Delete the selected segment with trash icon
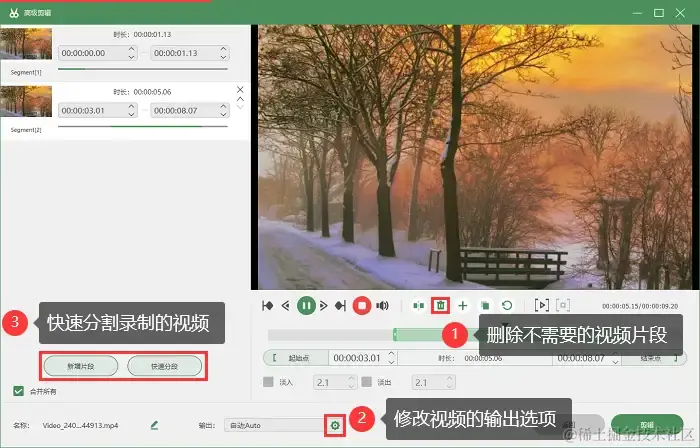The height and width of the screenshot is (448, 700). pos(441,306)
